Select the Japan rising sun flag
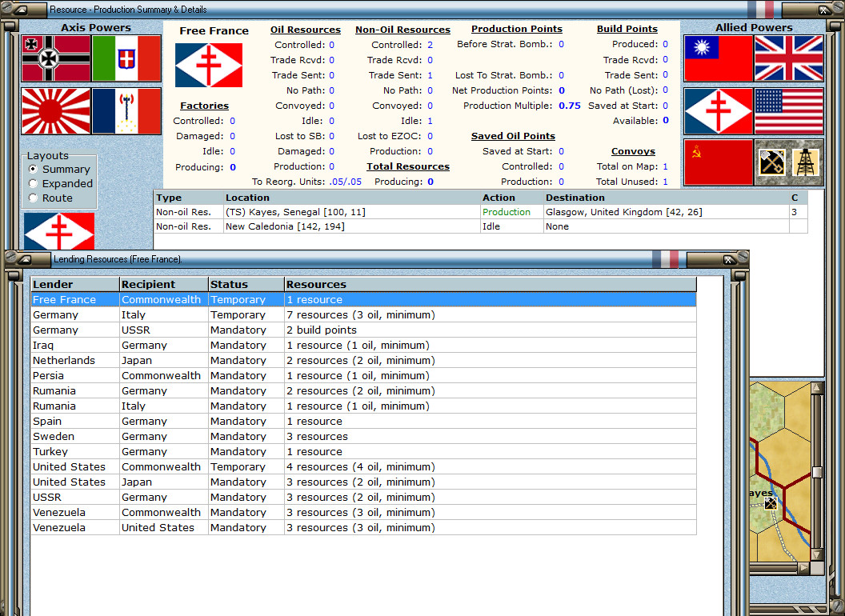The height and width of the screenshot is (616, 845). (56, 111)
